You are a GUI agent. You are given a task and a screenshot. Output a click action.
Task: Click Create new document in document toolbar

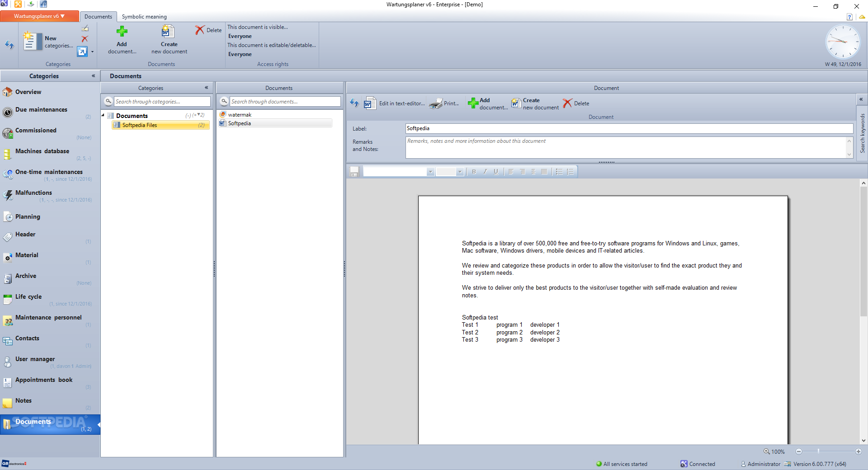535,103
